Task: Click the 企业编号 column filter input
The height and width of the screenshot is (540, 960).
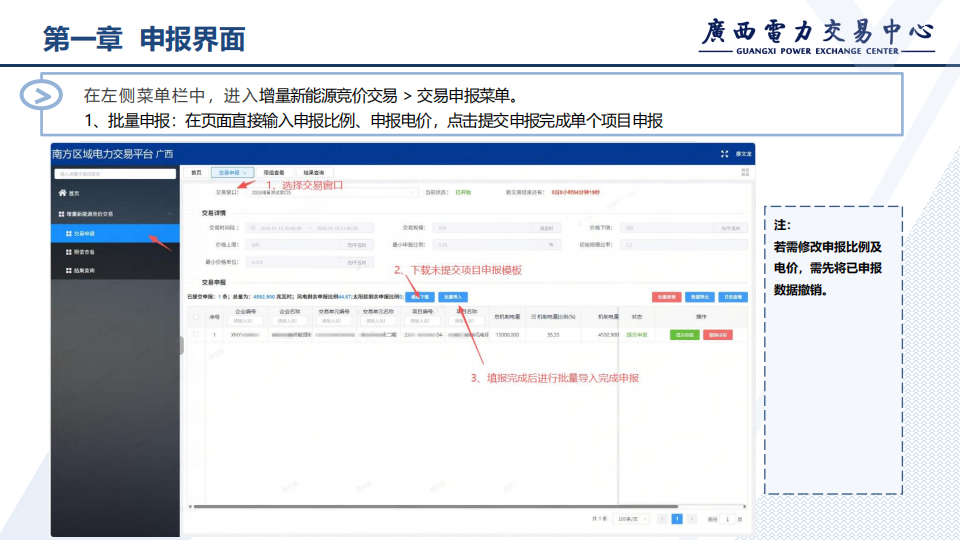Action: point(245,321)
